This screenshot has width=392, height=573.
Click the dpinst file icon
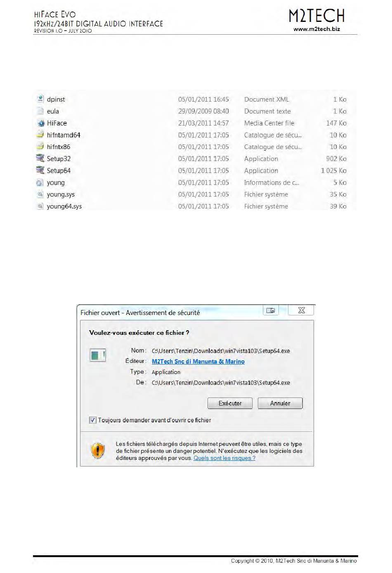pos(40,99)
